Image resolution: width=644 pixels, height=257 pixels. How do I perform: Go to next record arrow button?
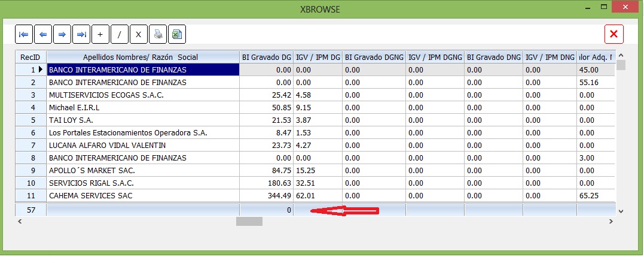(x=62, y=34)
